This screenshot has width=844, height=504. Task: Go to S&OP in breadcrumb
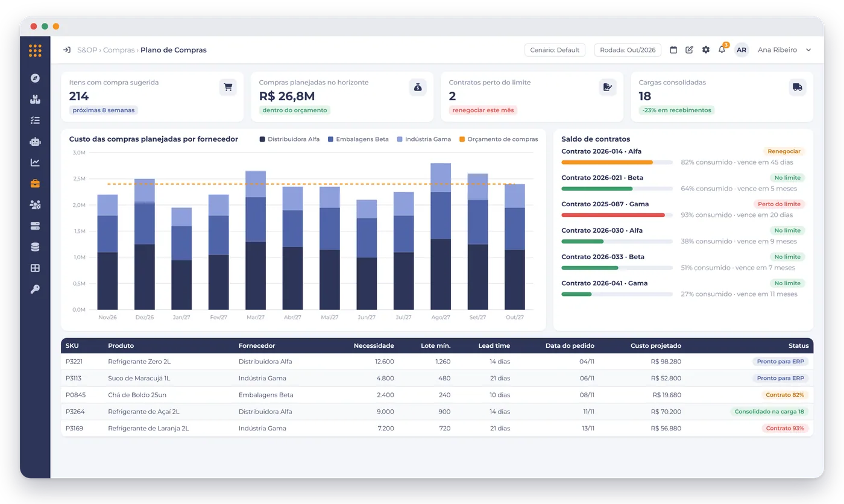(87, 50)
